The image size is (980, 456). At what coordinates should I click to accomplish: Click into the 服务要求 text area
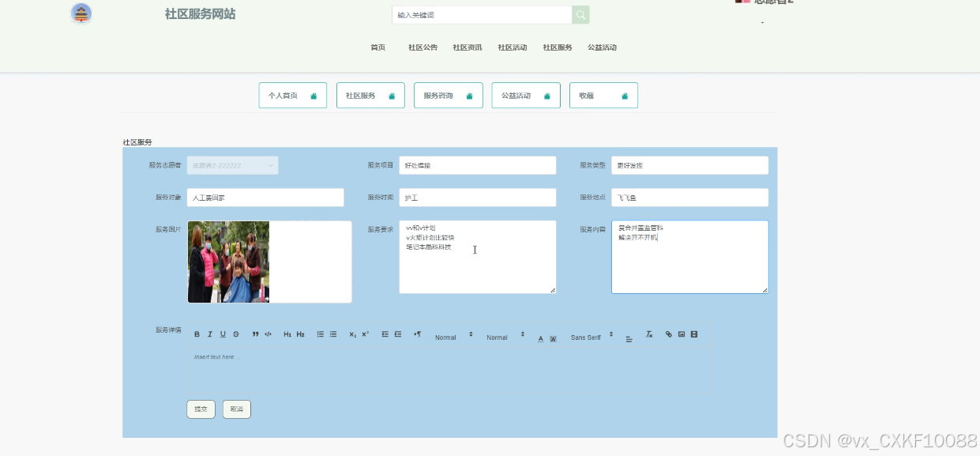pos(478,257)
